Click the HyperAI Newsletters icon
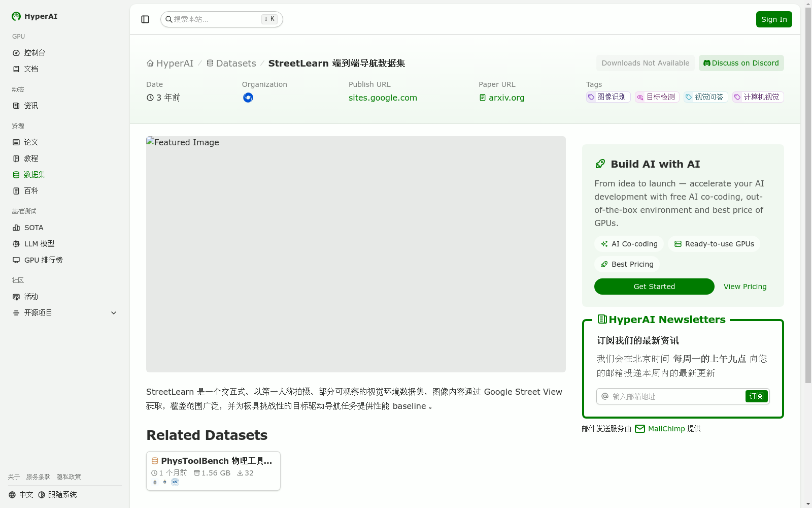 point(602,319)
